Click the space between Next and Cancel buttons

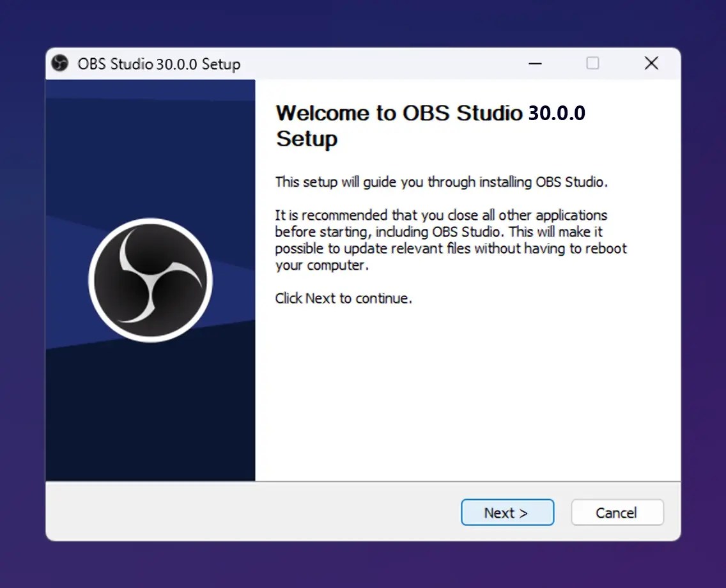(563, 512)
